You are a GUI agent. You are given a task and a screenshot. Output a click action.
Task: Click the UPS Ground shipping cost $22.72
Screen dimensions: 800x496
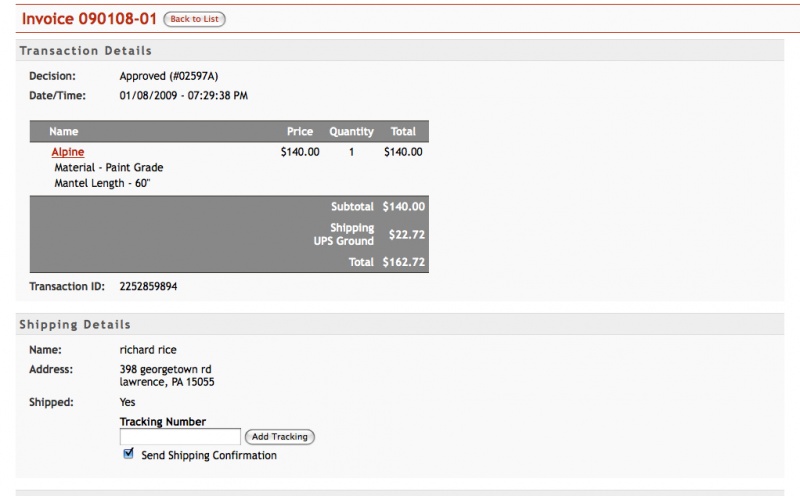[x=407, y=235]
